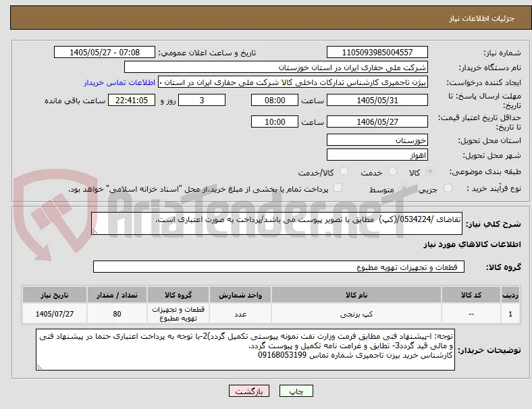Click the goods group field قطعات و تجهیزات تهویه مطبوع
Image resolution: width=532 pixels, height=409 pixels.
(279, 267)
